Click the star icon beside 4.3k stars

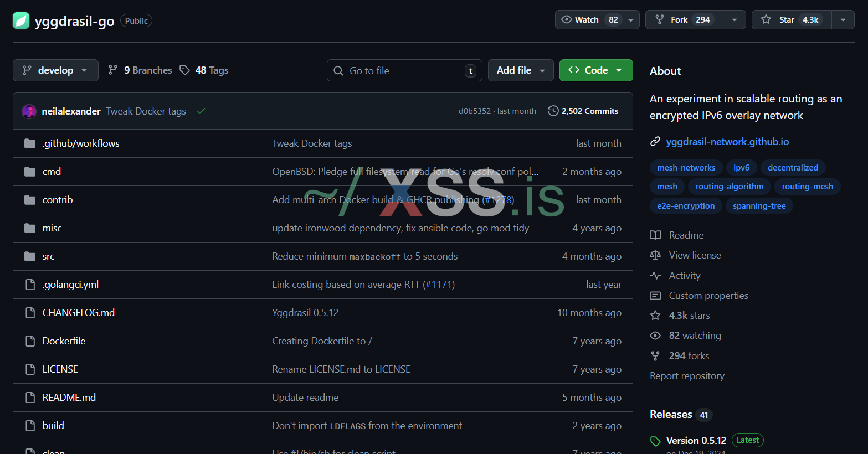point(655,316)
